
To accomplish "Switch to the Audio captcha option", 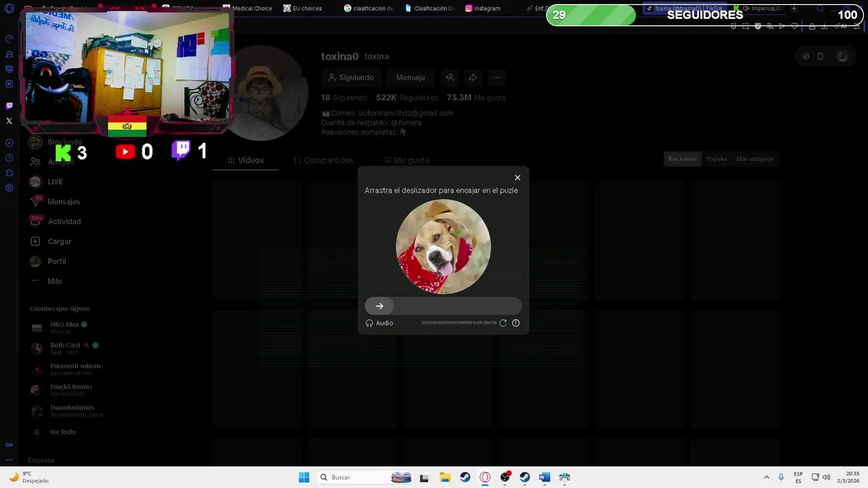I will (x=379, y=323).
